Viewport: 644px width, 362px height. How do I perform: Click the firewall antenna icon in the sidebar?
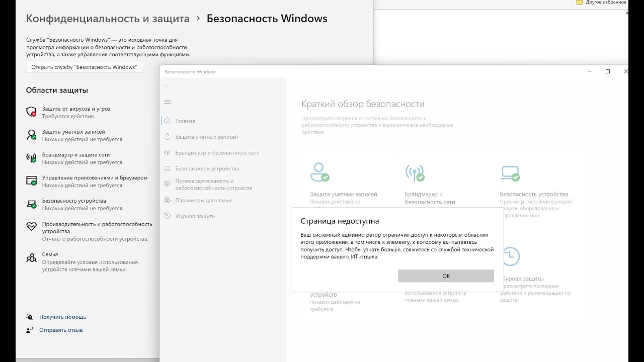click(x=168, y=153)
